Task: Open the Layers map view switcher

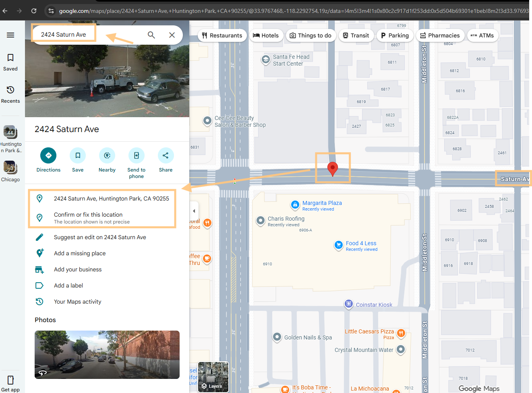Action: (213, 377)
